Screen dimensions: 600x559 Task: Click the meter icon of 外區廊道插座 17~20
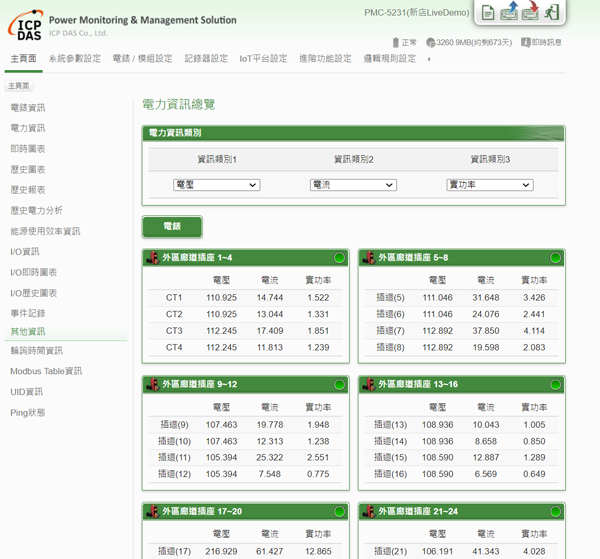pos(153,512)
